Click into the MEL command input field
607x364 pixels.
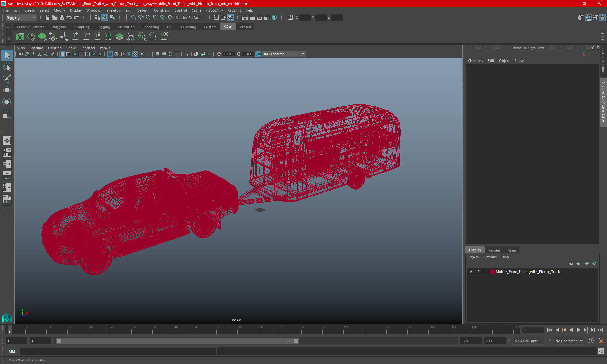pyautogui.click(x=117, y=351)
